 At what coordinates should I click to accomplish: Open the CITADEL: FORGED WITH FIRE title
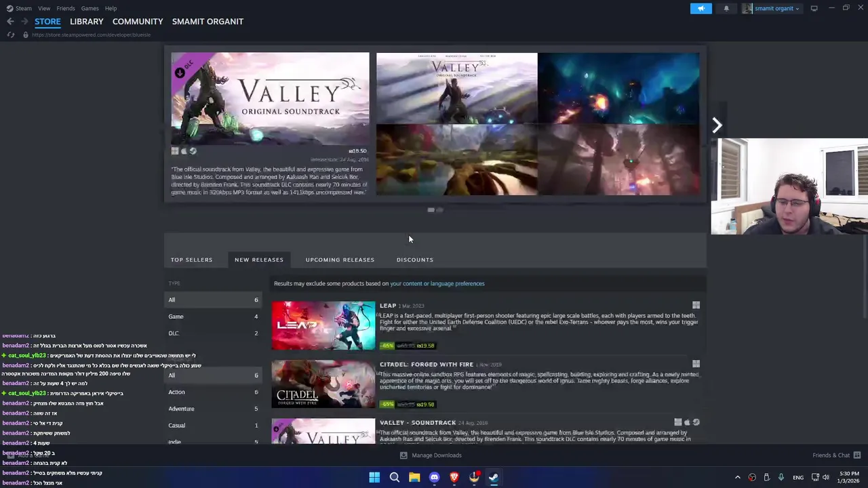427,365
